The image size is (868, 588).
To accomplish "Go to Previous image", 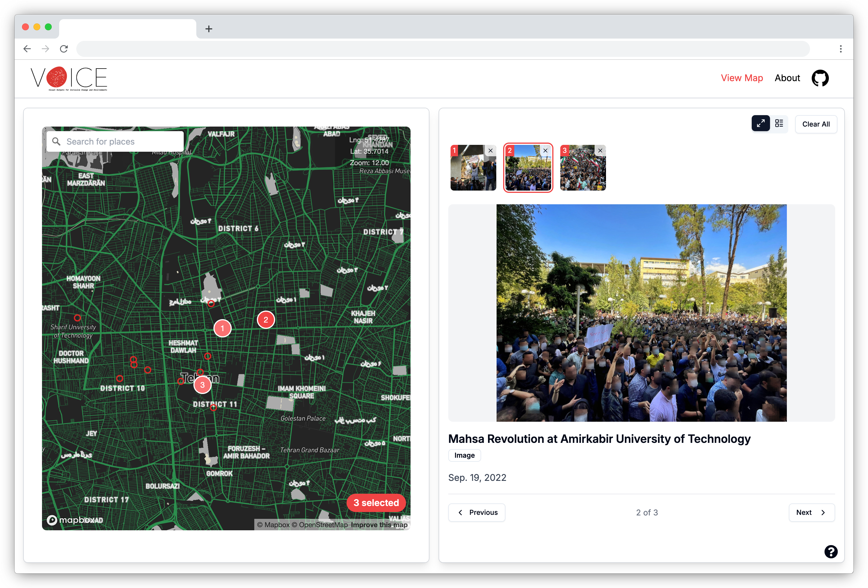I will (x=477, y=512).
